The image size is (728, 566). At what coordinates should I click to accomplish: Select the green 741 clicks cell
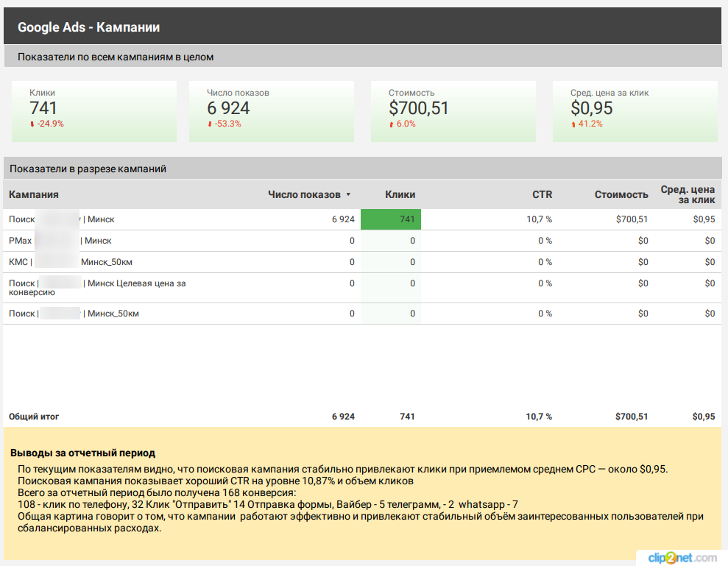(x=391, y=219)
